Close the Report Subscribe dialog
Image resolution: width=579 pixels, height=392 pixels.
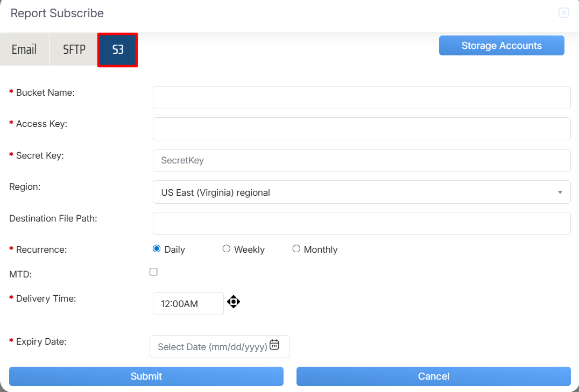tap(563, 13)
